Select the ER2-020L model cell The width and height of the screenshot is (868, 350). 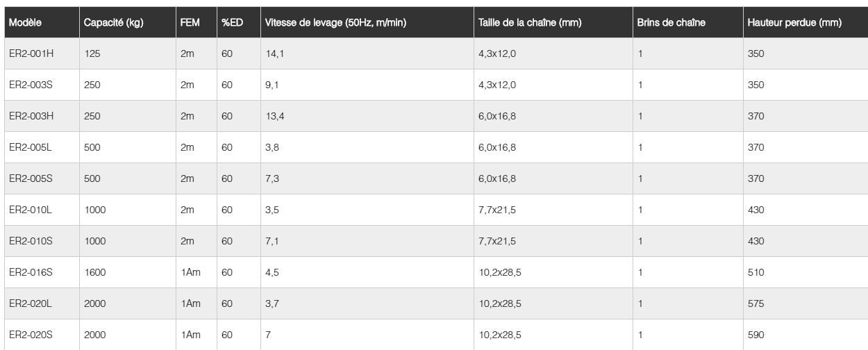tap(31, 303)
